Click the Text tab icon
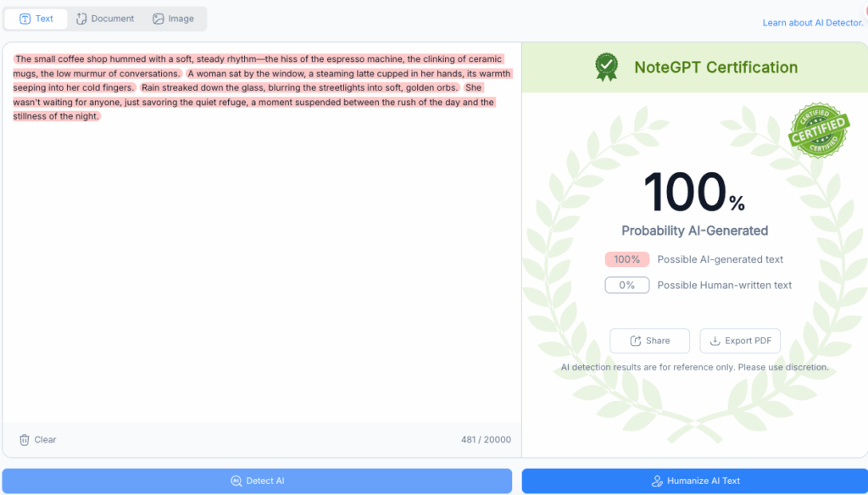The width and height of the screenshot is (868, 495). [x=25, y=19]
